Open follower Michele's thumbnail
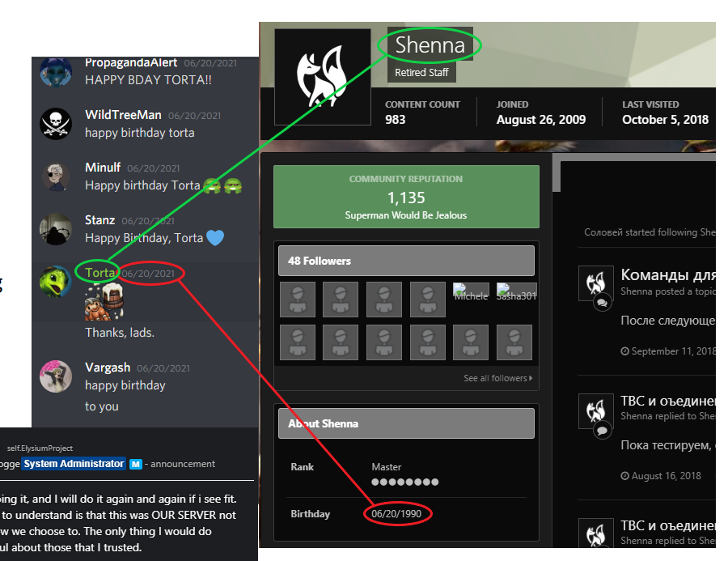The width and height of the screenshot is (728, 561). tap(471, 292)
